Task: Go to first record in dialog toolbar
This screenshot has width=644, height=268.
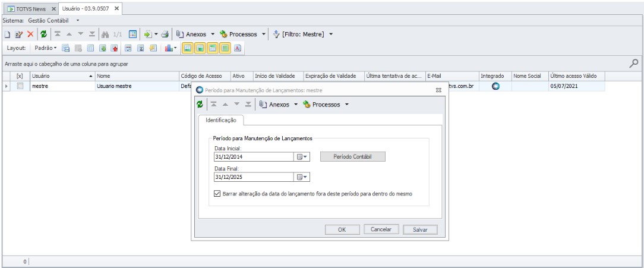Action: pos(213,105)
